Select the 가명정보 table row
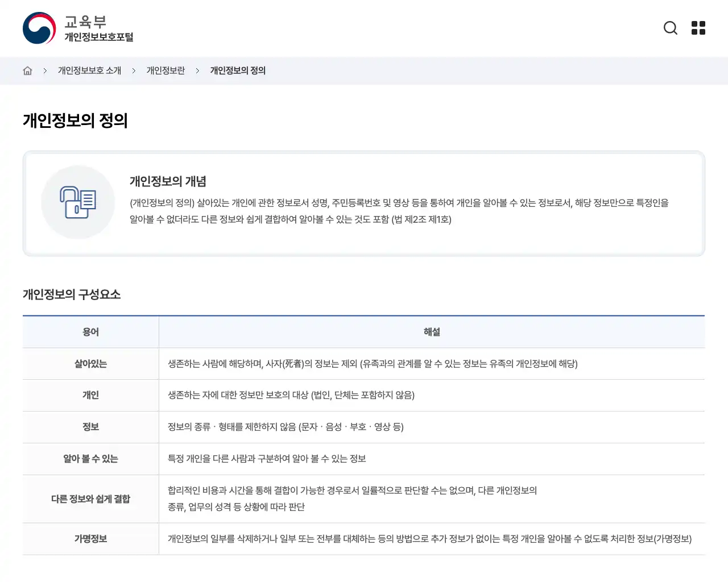 (x=90, y=539)
